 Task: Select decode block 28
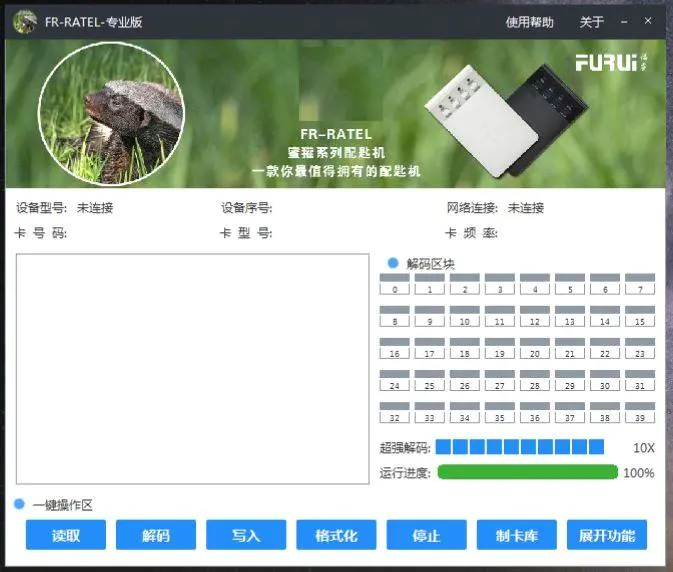[x=535, y=381]
